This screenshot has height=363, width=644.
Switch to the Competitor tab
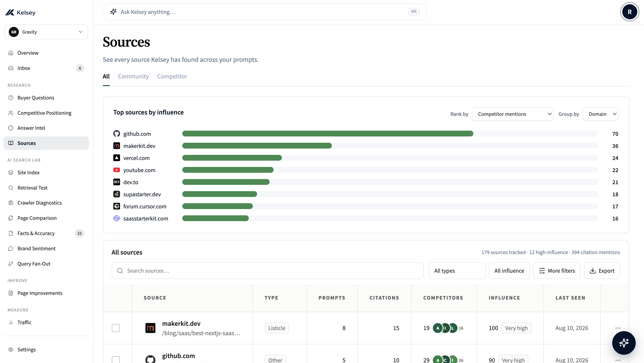[172, 76]
